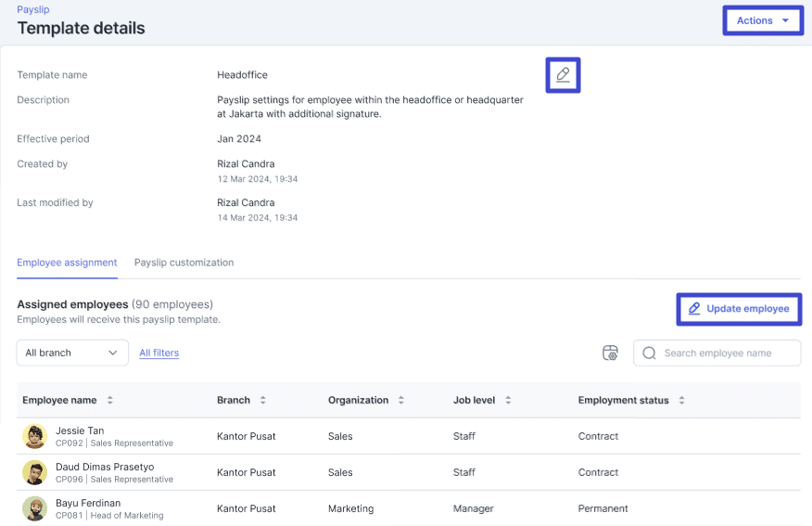Sort the Branch column
The width and height of the screenshot is (812, 526).
click(263, 401)
